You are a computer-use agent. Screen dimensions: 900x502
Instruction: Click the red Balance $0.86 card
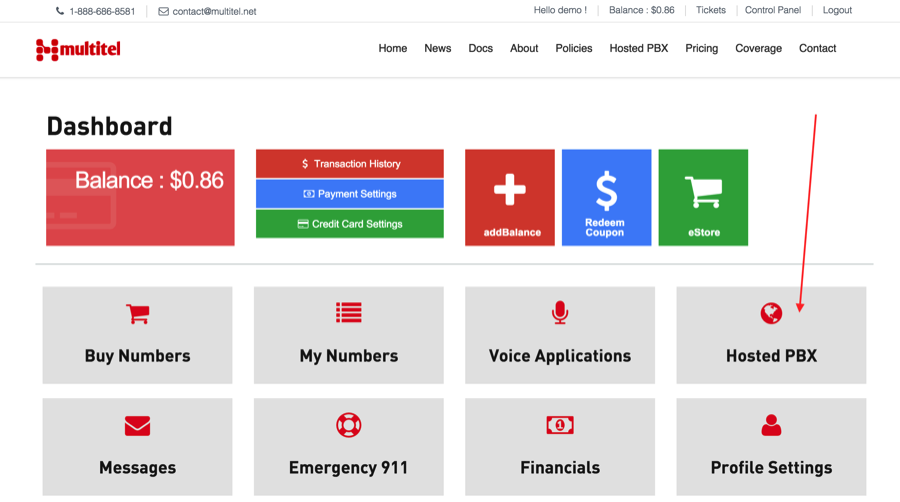click(140, 197)
